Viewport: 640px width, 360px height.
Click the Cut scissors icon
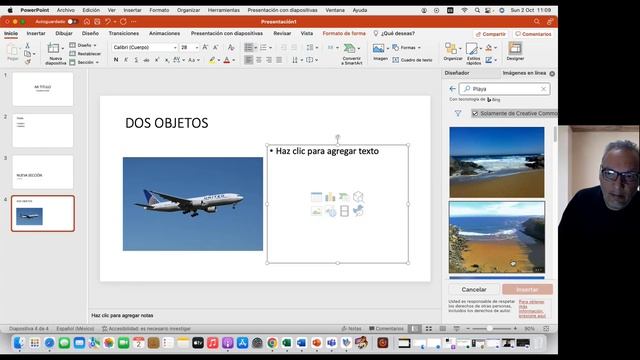tap(27, 46)
